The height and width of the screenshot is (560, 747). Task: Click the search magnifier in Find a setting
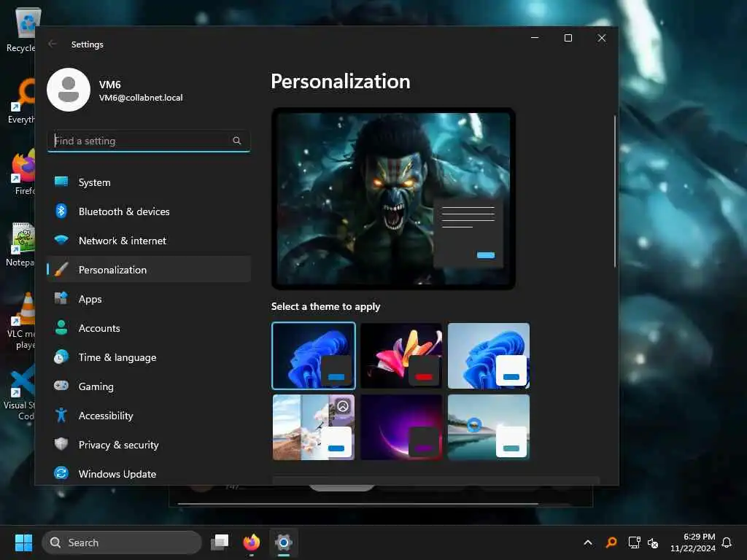click(x=237, y=141)
